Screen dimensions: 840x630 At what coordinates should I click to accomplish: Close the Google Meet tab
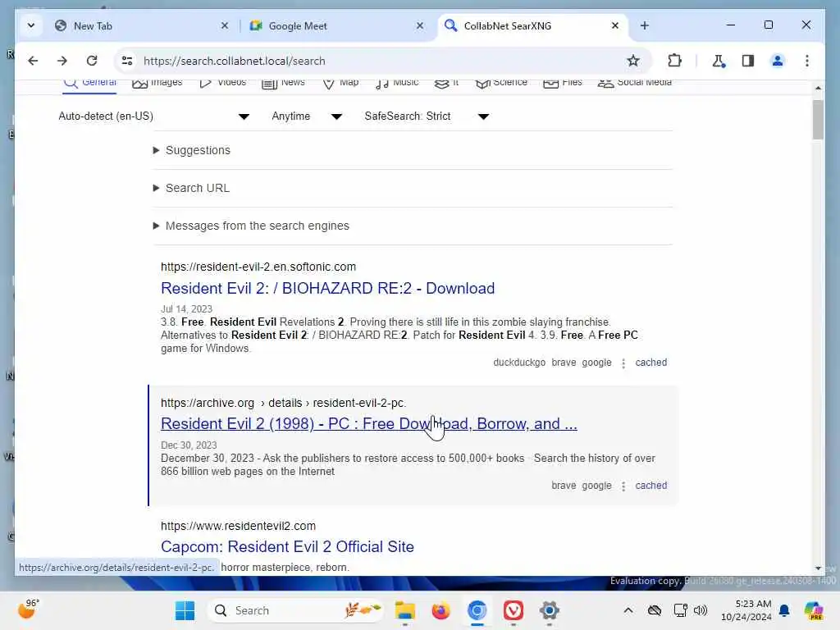tap(420, 25)
